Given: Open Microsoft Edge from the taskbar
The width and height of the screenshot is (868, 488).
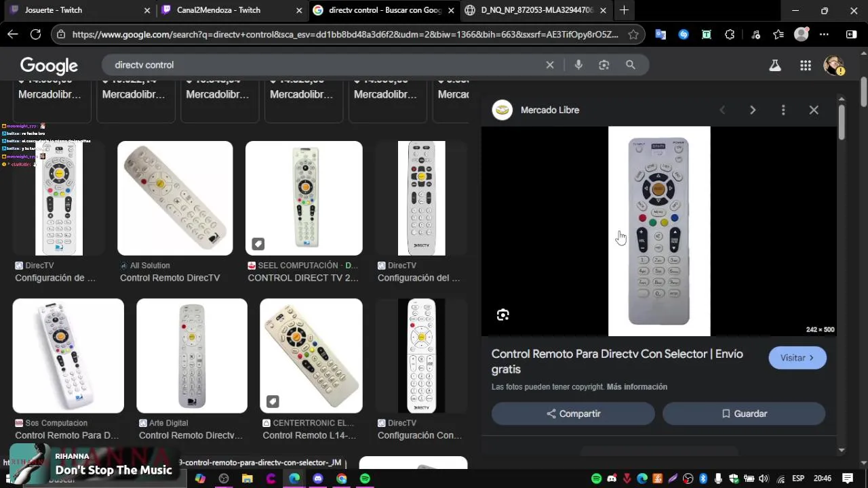Looking at the screenshot, I should click(294, 479).
